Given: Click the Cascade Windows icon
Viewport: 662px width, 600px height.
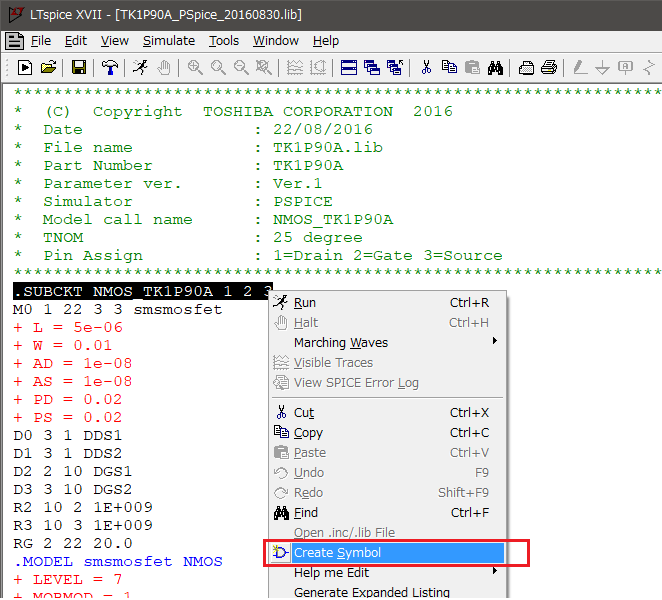Looking at the screenshot, I should coord(372,68).
